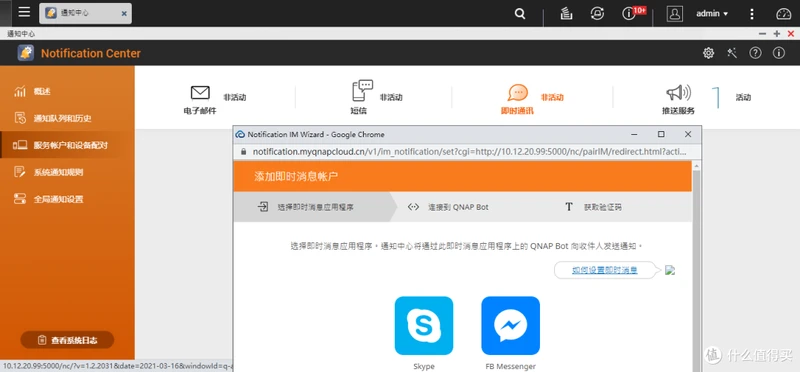Viewport: 800px width, 372px height.
Task: Click the 电子邮件 label
Action: point(200,111)
